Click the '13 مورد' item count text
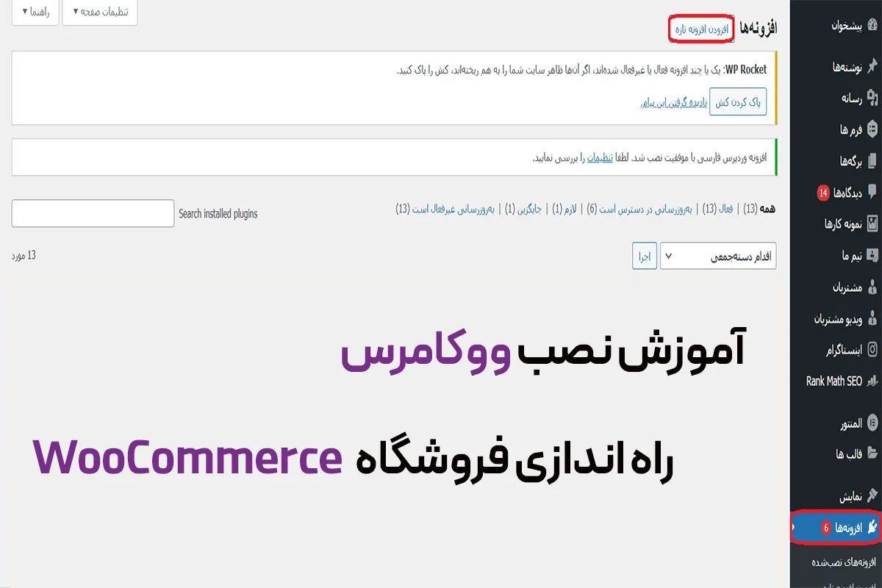 point(24,256)
